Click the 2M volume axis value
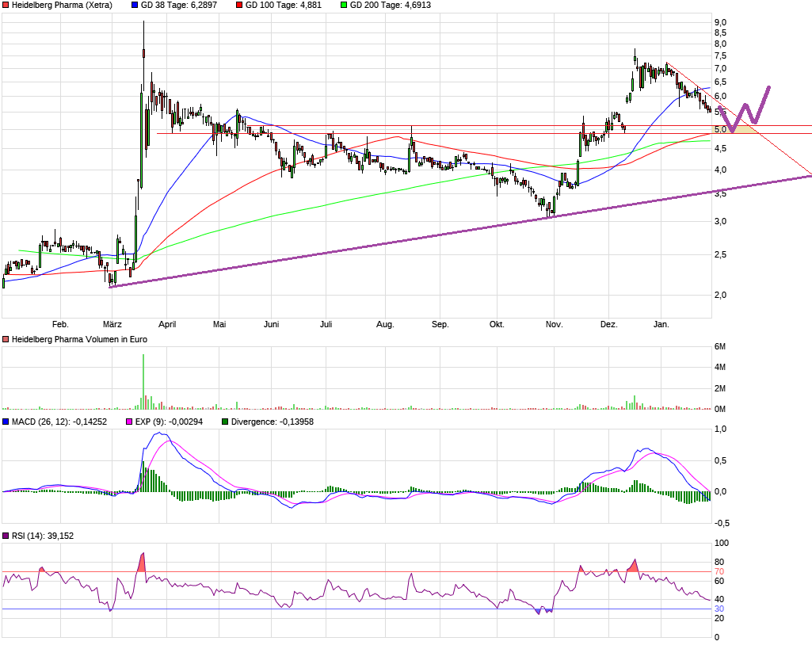Screen dimensions: 812x645 720,388
